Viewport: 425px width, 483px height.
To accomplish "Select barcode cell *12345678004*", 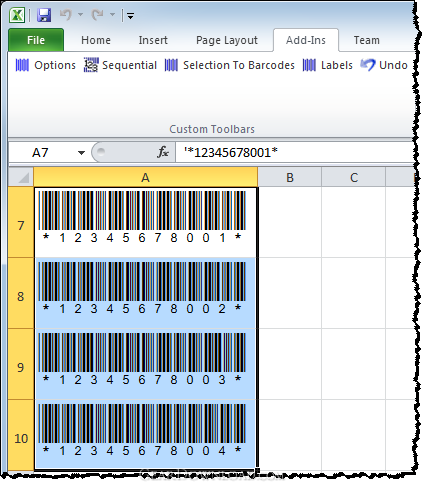I will coord(146,435).
